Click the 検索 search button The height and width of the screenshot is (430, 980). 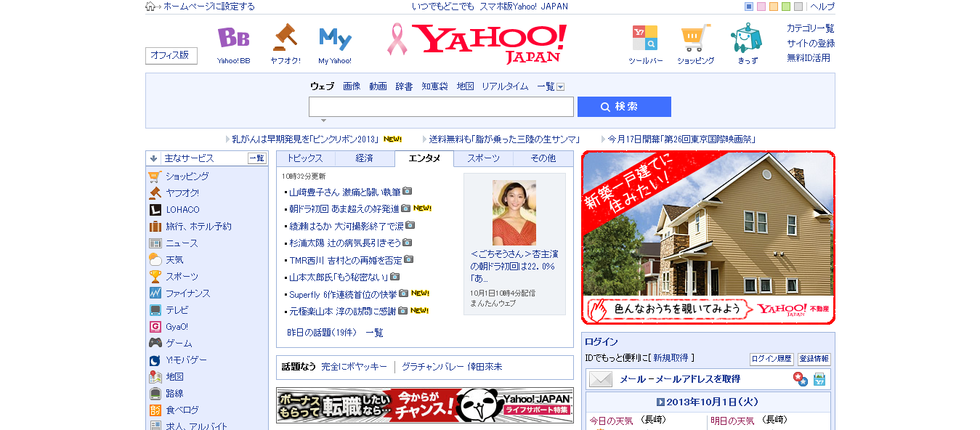(624, 107)
